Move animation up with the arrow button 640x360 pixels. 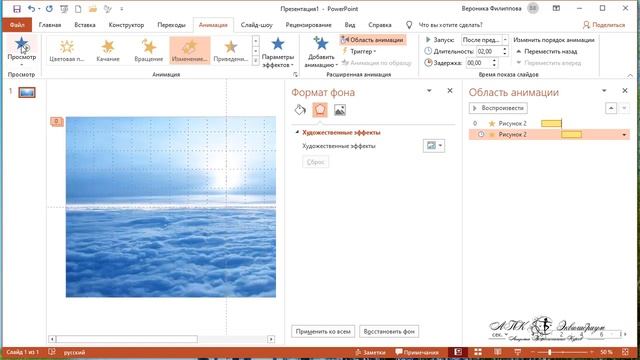tap(611, 108)
